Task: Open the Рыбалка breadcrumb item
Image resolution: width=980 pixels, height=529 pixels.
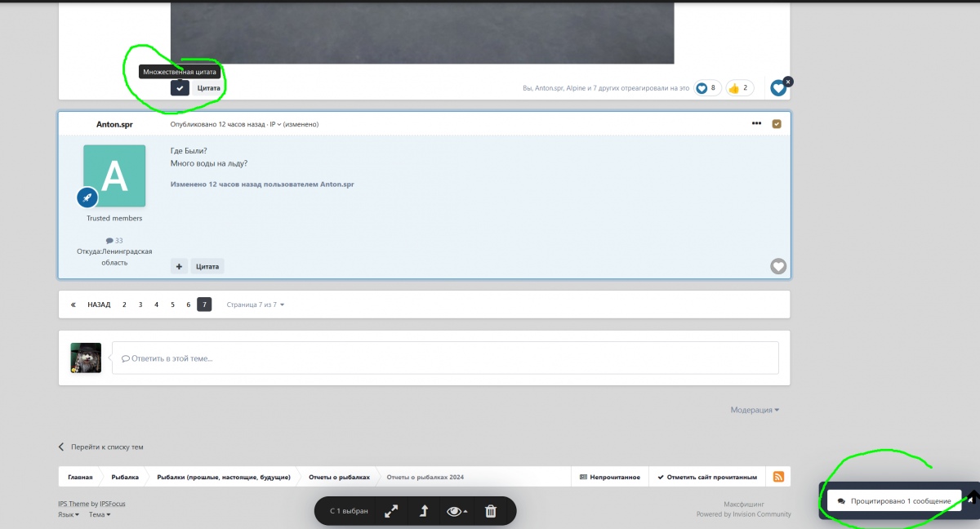Action: [125, 477]
